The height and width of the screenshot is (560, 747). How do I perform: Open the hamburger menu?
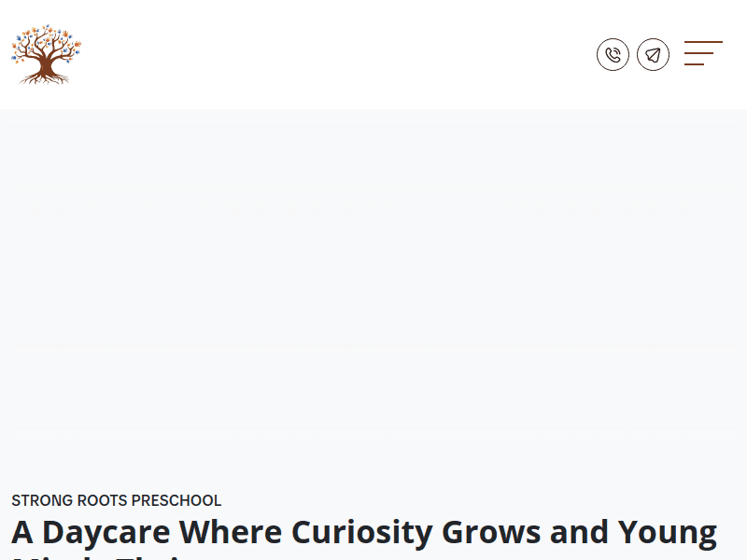pyautogui.click(x=703, y=53)
